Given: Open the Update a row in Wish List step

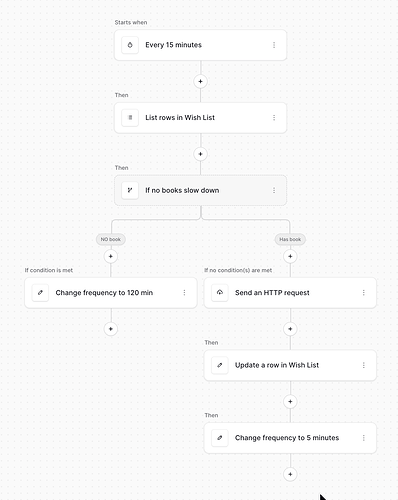Looking at the screenshot, I should click(x=290, y=365).
